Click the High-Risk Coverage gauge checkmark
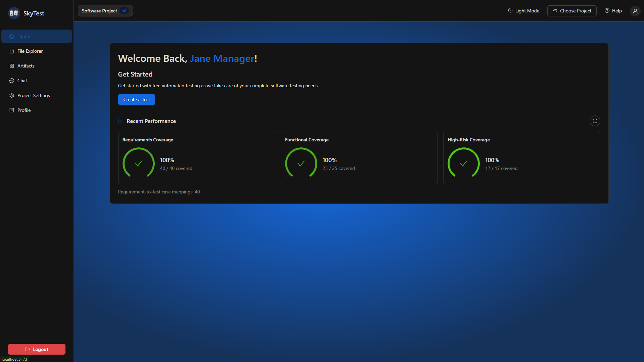Image resolution: width=644 pixels, height=362 pixels. tap(463, 164)
